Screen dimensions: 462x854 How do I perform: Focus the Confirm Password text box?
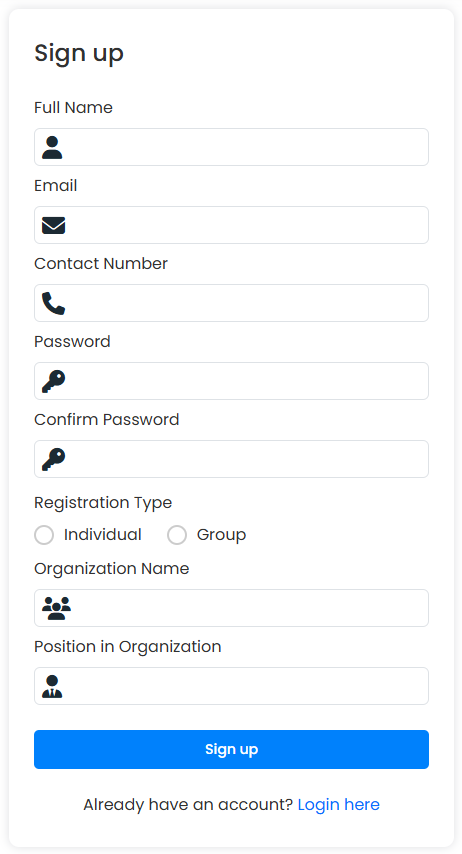point(232,459)
